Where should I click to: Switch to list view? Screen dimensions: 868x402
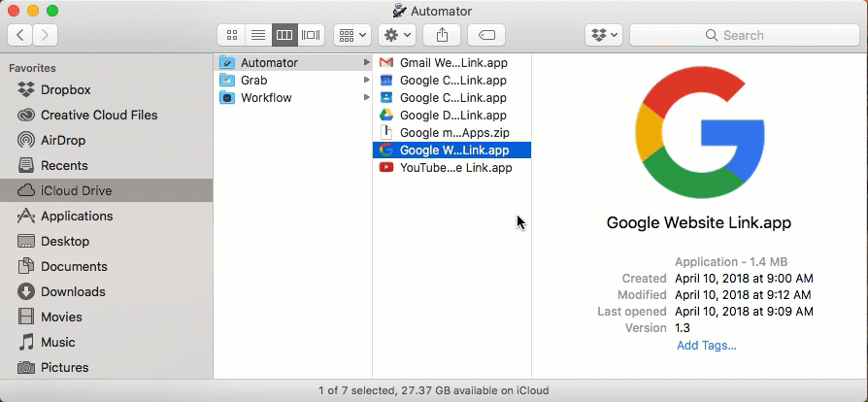pyautogui.click(x=258, y=35)
